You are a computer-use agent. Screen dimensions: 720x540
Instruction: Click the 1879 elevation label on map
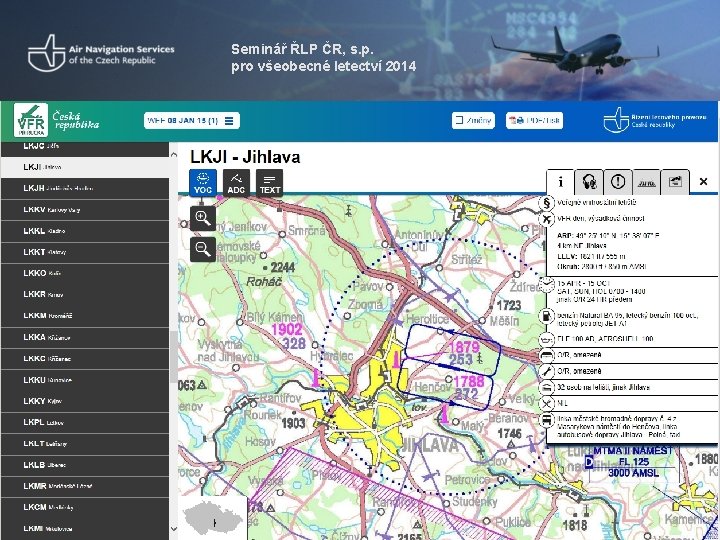464,347
